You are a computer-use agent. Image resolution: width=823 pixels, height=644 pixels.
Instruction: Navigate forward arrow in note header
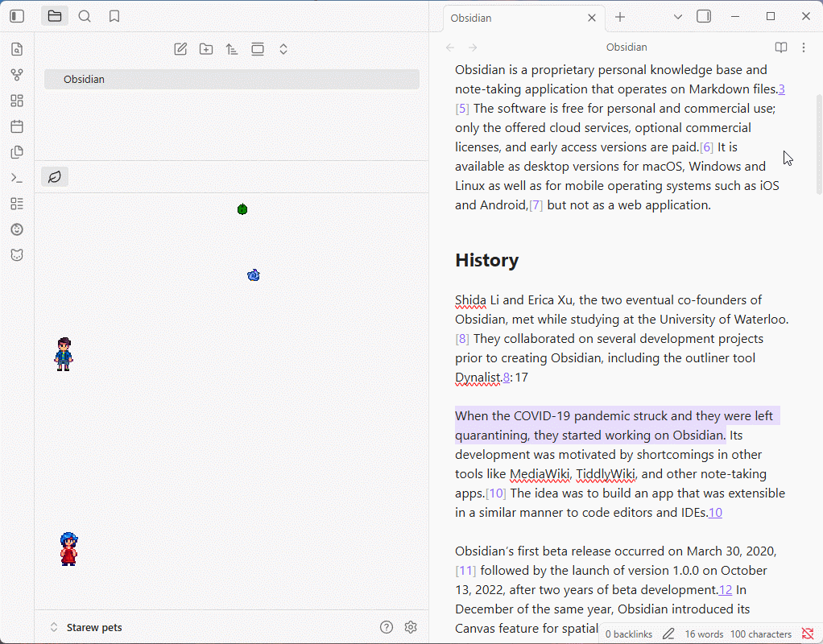(473, 47)
